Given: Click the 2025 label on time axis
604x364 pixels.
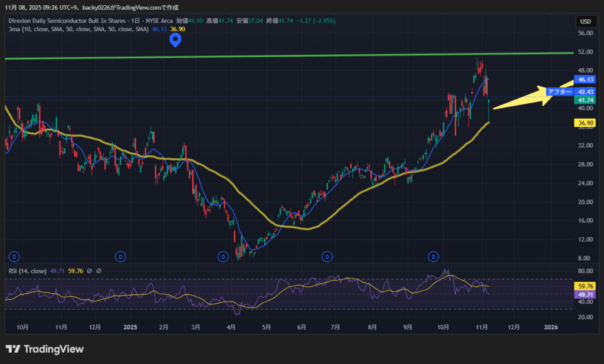Looking at the screenshot, I should point(130,326).
